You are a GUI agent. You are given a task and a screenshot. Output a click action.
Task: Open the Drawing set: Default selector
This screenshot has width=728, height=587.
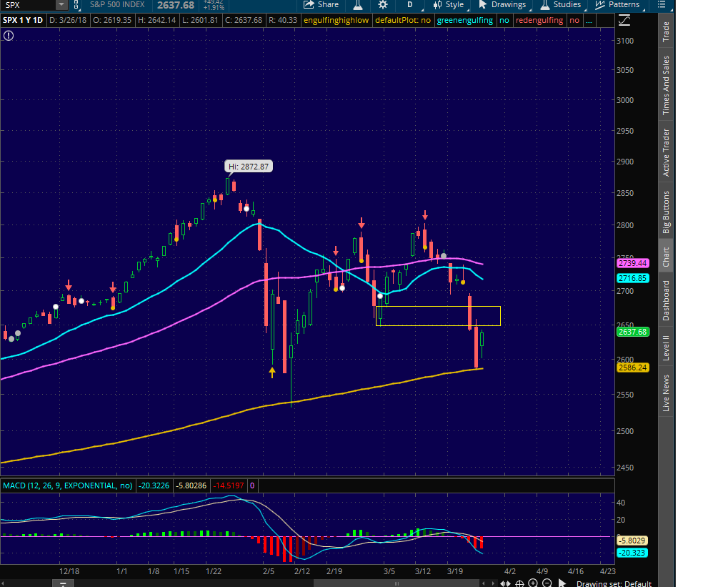click(614, 583)
